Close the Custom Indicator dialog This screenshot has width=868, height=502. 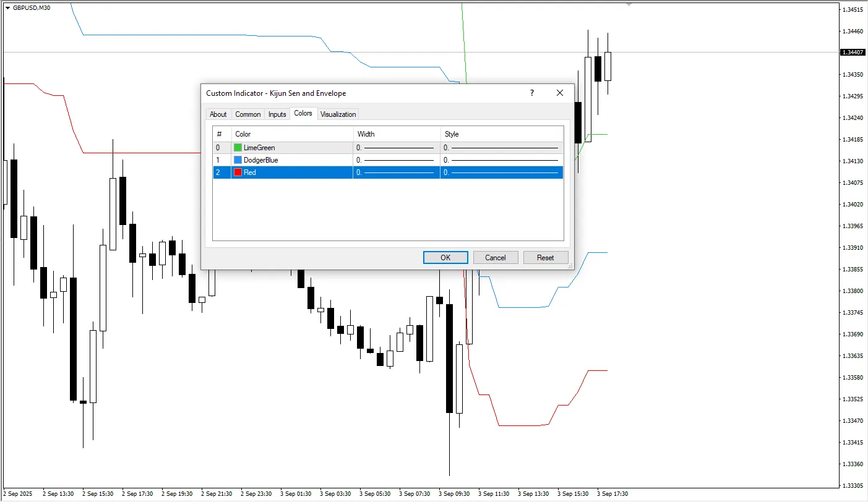560,93
